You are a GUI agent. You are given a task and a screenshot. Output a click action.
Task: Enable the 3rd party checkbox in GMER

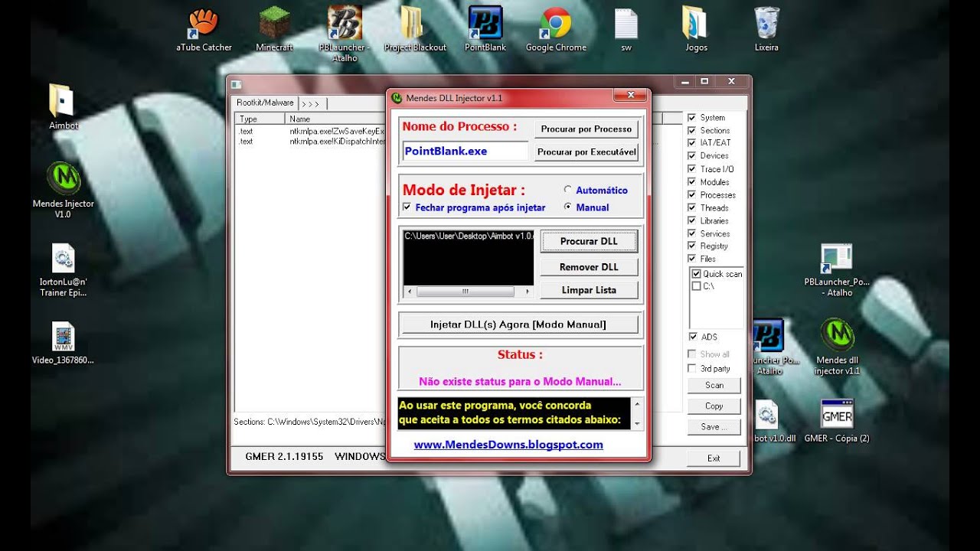pos(692,369)
